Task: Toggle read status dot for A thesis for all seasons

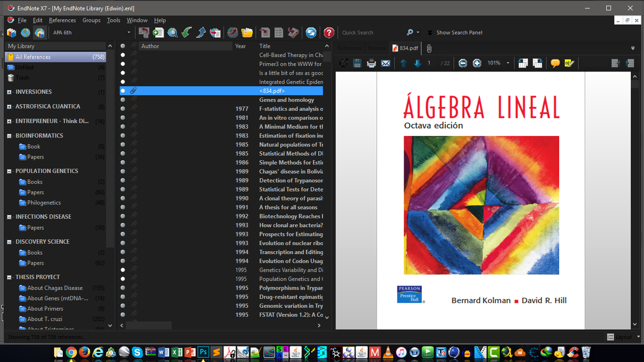Action: pyautogui.click(x=123, y=207)
